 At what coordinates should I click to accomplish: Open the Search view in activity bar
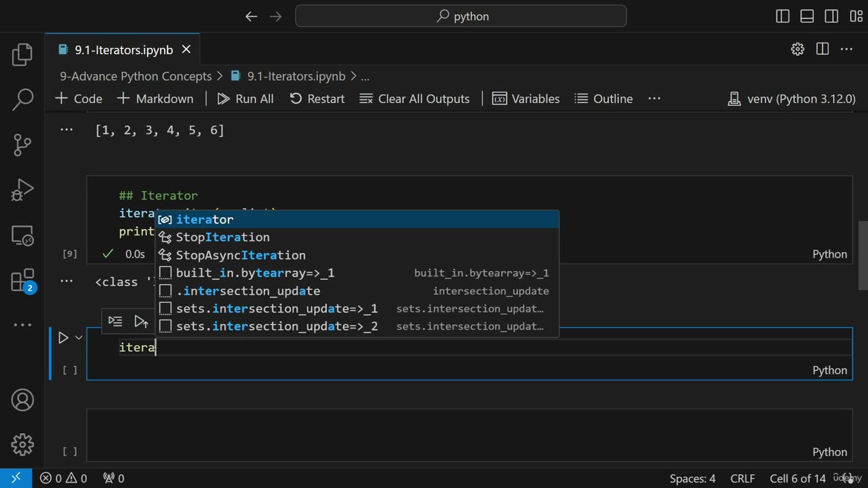click(x=22, y=99)
